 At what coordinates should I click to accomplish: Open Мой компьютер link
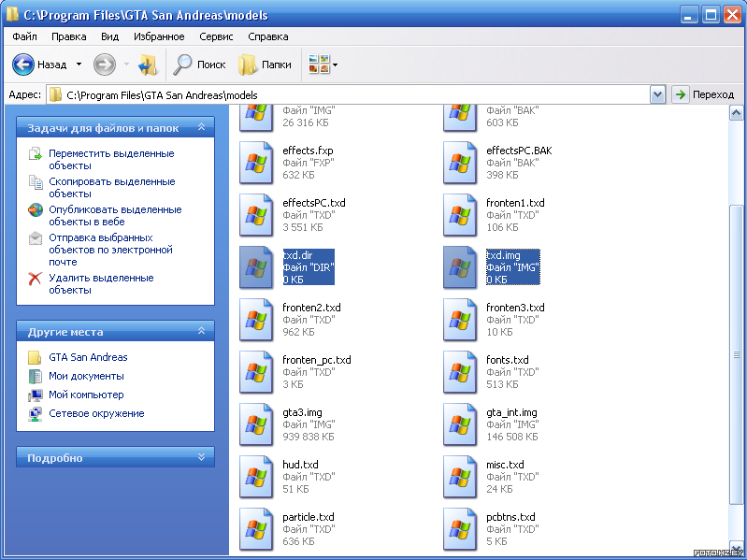tap(86, 395)
